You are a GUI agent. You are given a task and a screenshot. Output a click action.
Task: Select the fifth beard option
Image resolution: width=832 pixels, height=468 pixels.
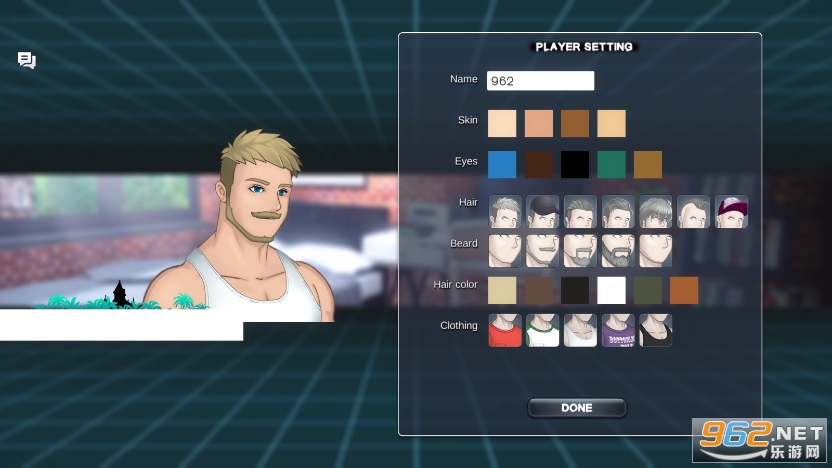(655, 250)
